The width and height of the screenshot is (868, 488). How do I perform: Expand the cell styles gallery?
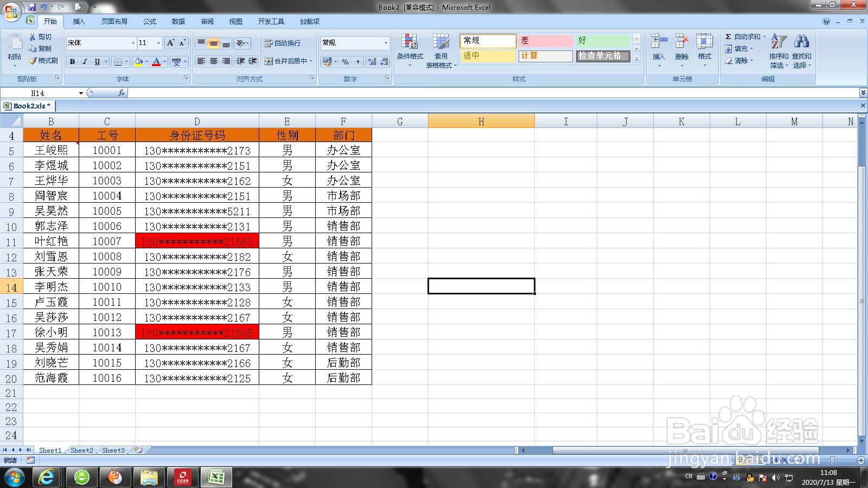click(637, 59)
